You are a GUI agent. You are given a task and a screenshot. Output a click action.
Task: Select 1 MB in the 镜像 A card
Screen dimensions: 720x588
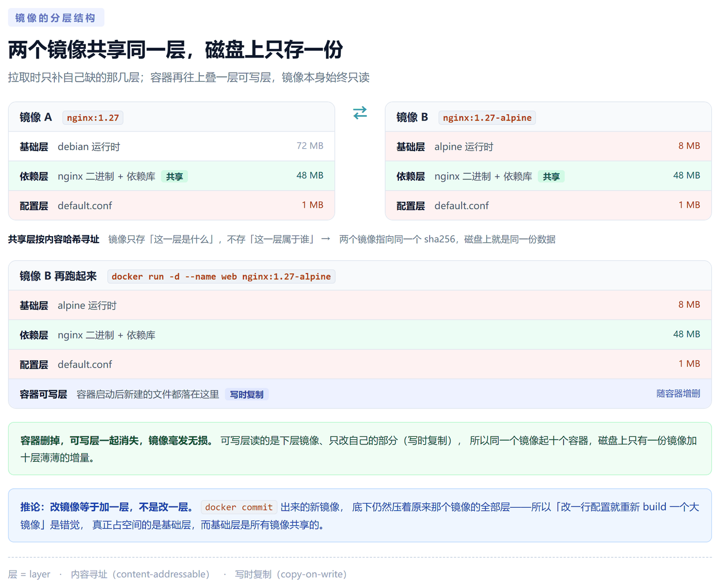point(312,205)
